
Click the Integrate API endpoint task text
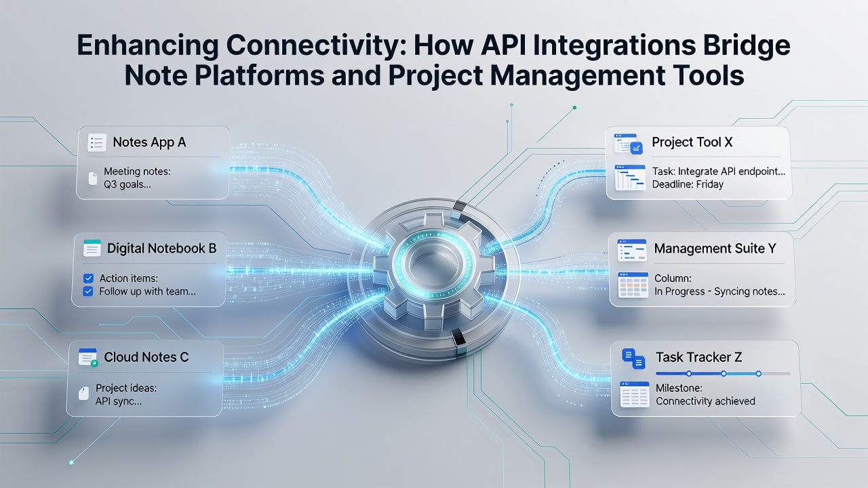(x=718, y=171)
